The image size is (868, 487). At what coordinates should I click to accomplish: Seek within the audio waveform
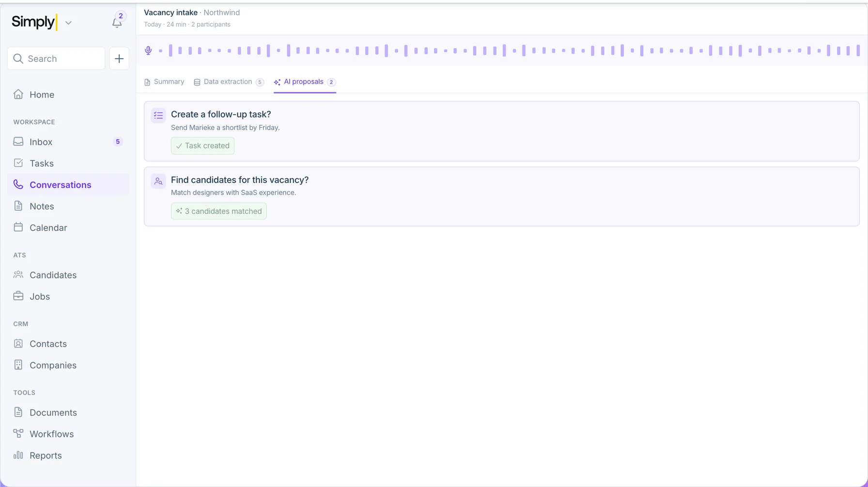pos(509,50)
